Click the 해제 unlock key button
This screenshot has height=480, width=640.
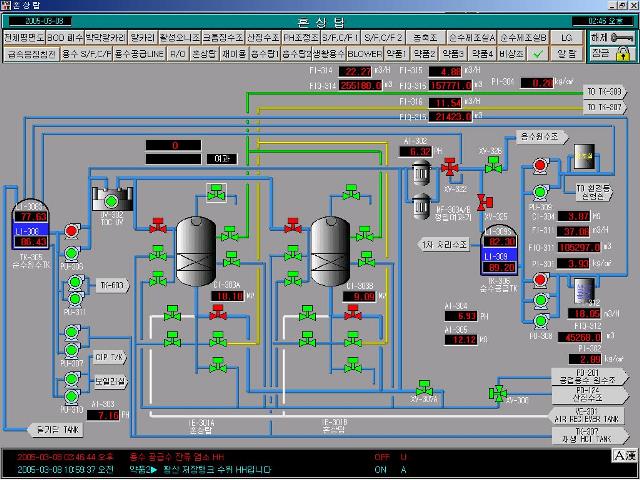pos(611,38)
